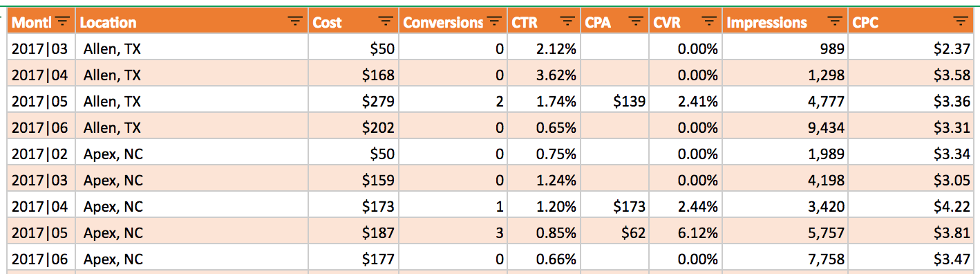Image resolution: width=980 pixels, height=274 pixels.
Task: Open the CPA column filter icon
Action: tap(637, 22)
